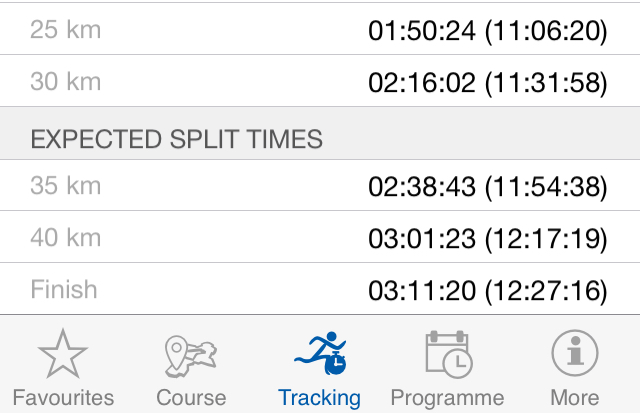
Task: Tap the Favourites star icon
Action: point(63,354)
